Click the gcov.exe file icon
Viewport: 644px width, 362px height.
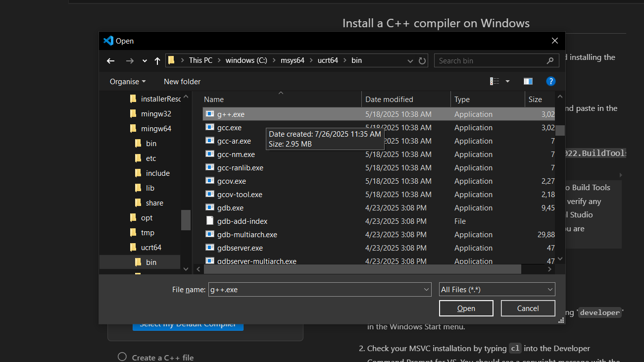point(210,181)
